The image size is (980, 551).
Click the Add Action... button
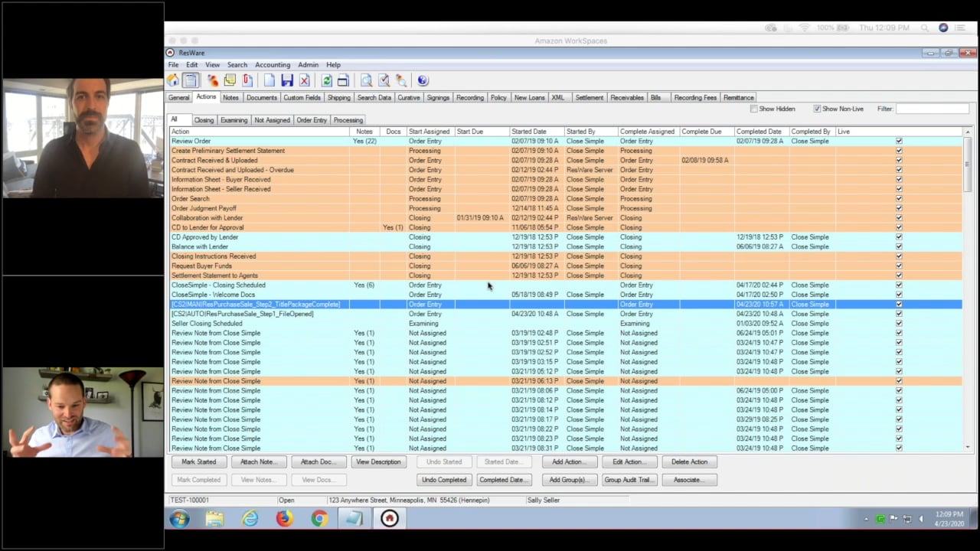[x=569, y=462]
